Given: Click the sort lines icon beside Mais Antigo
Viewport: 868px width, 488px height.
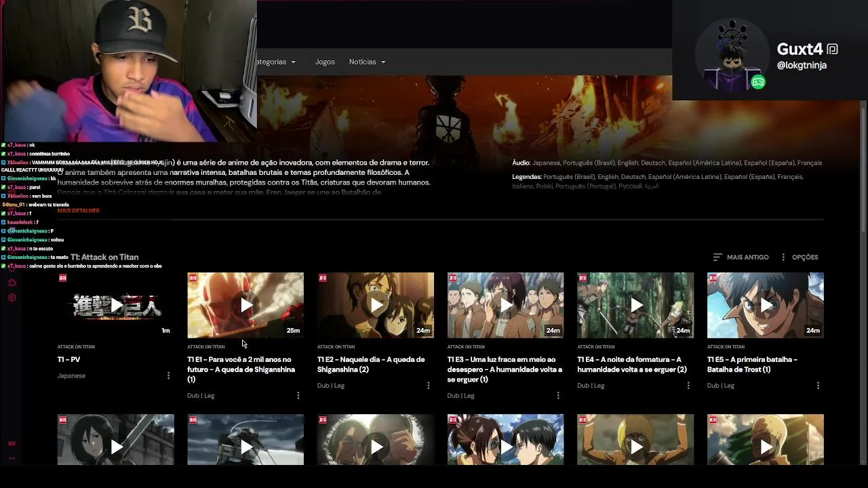Looking at the screenshot, I should [717, 257].
